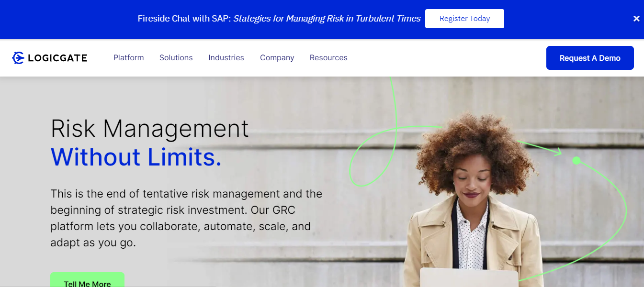The height and width of the screenshot is (287, 644).
Task: Click the Request A Demo button
Action: [x=590, y=58]
